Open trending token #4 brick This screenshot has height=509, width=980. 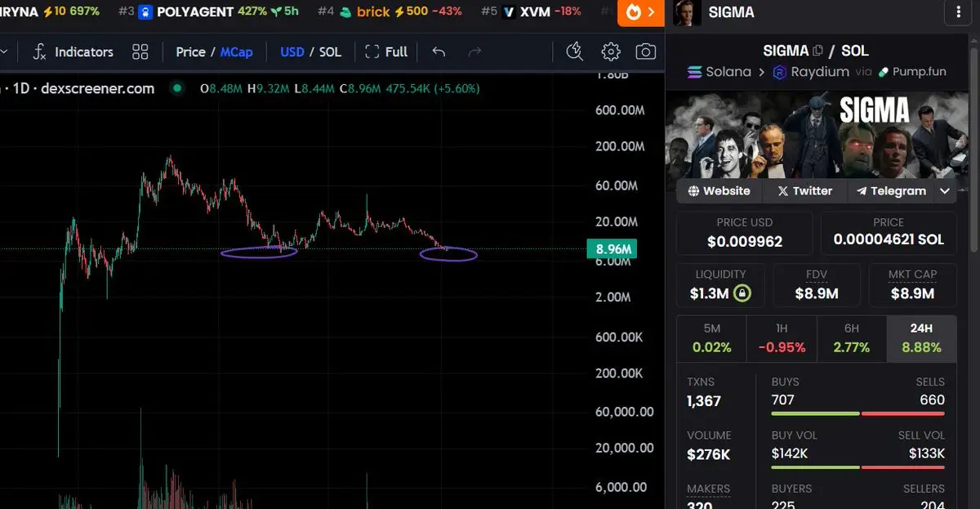390,11
